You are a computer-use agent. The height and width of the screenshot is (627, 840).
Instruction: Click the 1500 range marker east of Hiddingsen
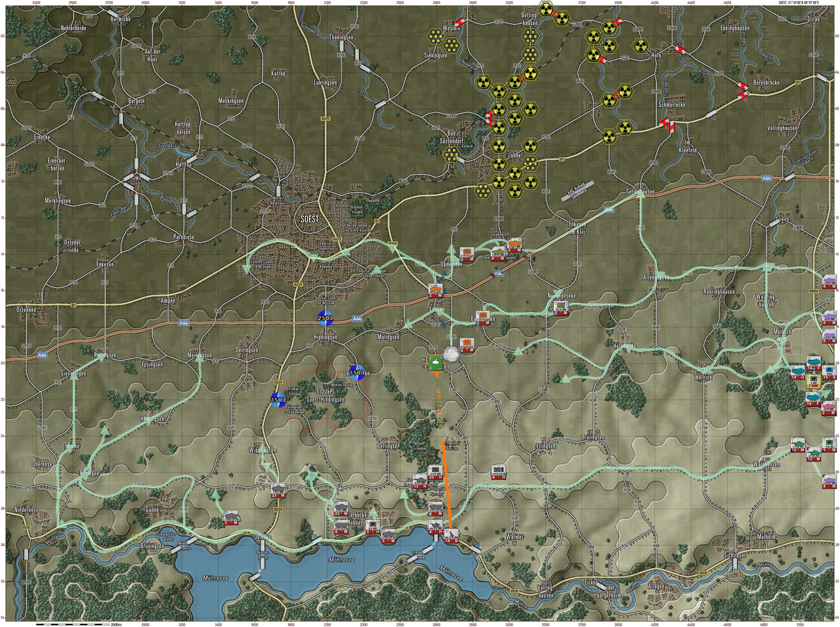click(357, 373)
